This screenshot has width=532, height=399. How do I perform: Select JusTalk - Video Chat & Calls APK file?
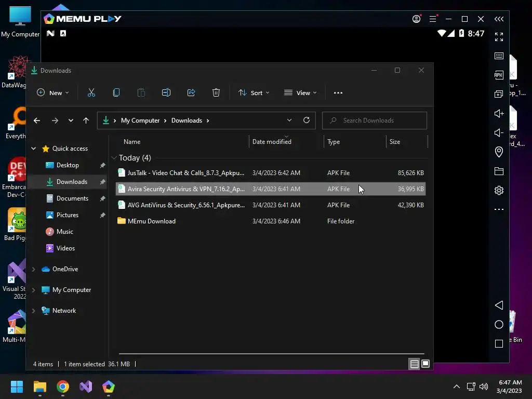(270, 173)
